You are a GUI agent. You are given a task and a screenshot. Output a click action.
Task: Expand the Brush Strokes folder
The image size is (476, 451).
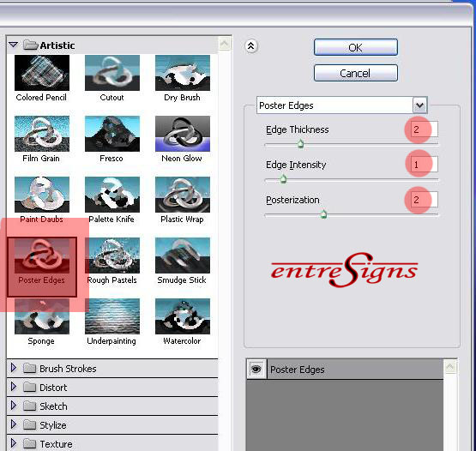(14, 368)
